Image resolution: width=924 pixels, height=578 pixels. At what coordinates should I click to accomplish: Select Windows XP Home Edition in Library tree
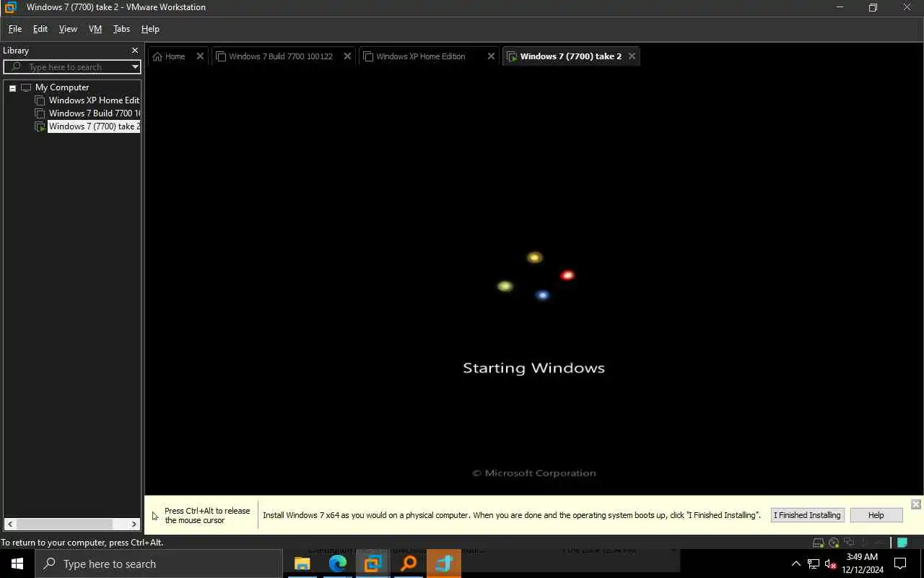coord(94,100)
